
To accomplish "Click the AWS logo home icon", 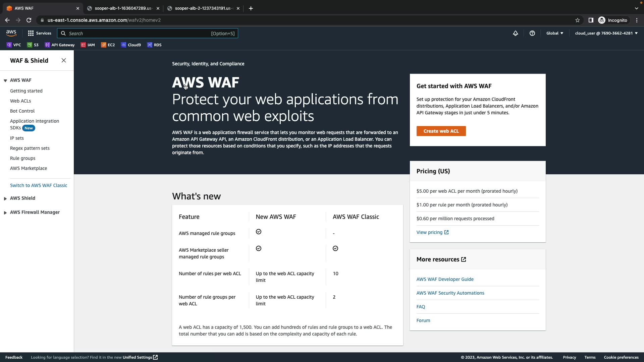I will [11, 33].
